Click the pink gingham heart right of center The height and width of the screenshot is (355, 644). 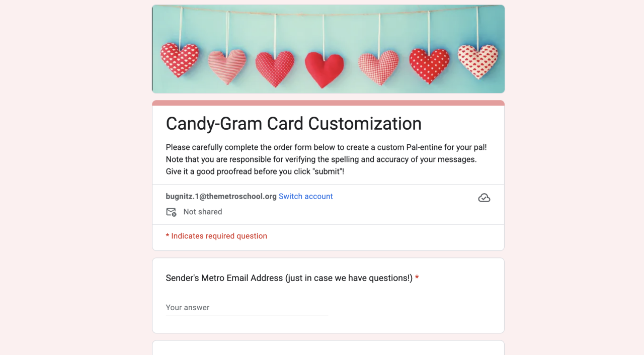[378, 67]
